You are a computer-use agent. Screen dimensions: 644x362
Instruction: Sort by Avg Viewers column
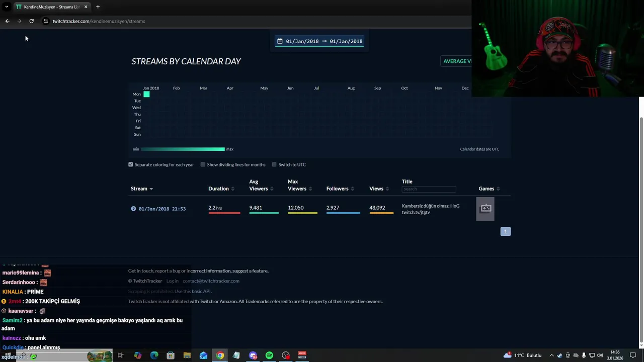[261, 185]
